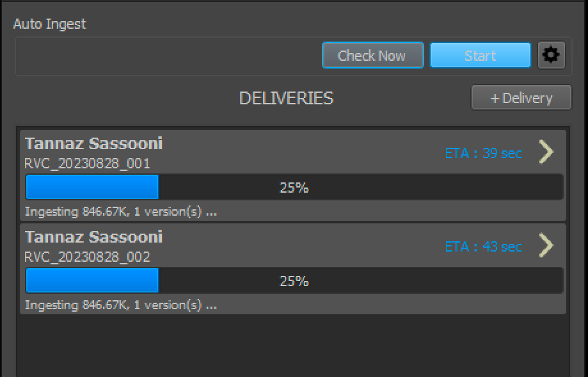Click the ETA : 43 sec label
The height and width of the screenshot is (377, 588).
[483, 246]
